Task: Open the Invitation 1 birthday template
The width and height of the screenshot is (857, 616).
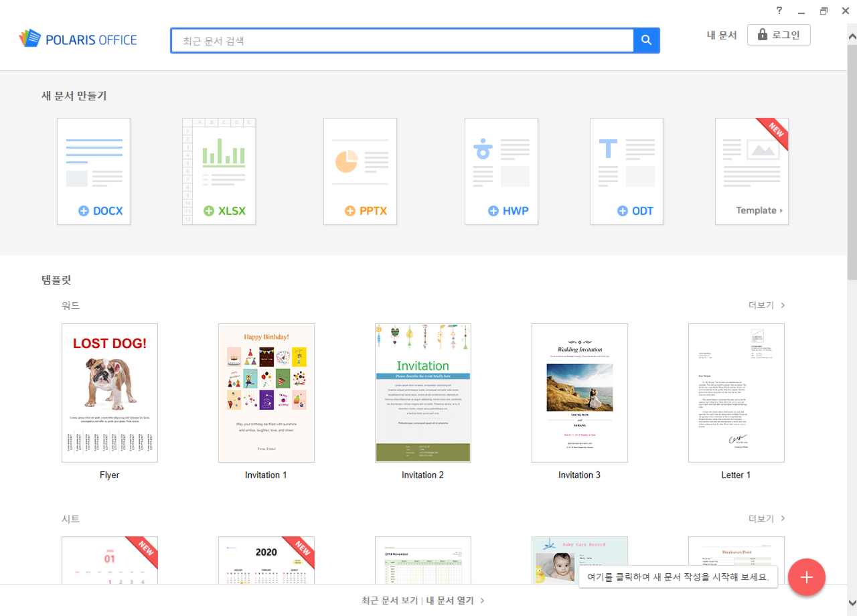Action: click(x=266, y=393)
